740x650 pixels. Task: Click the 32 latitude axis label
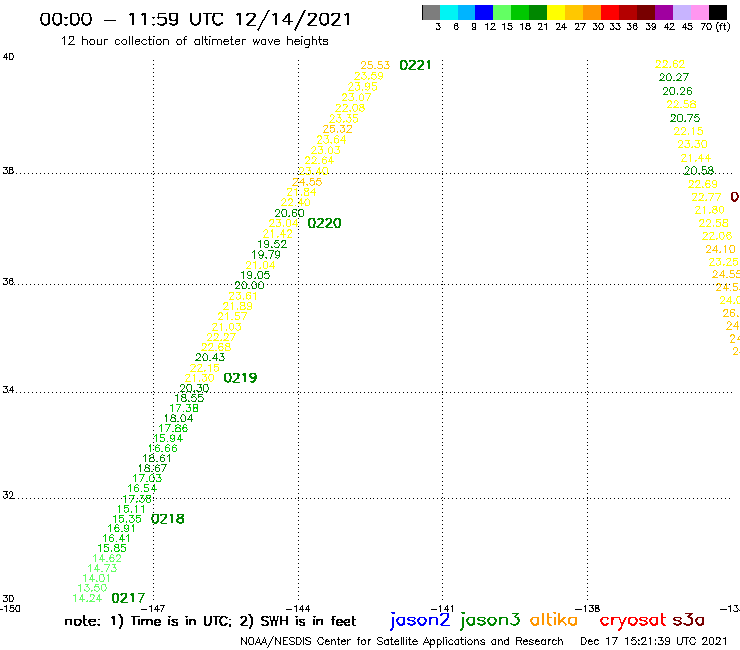point(8,496)
